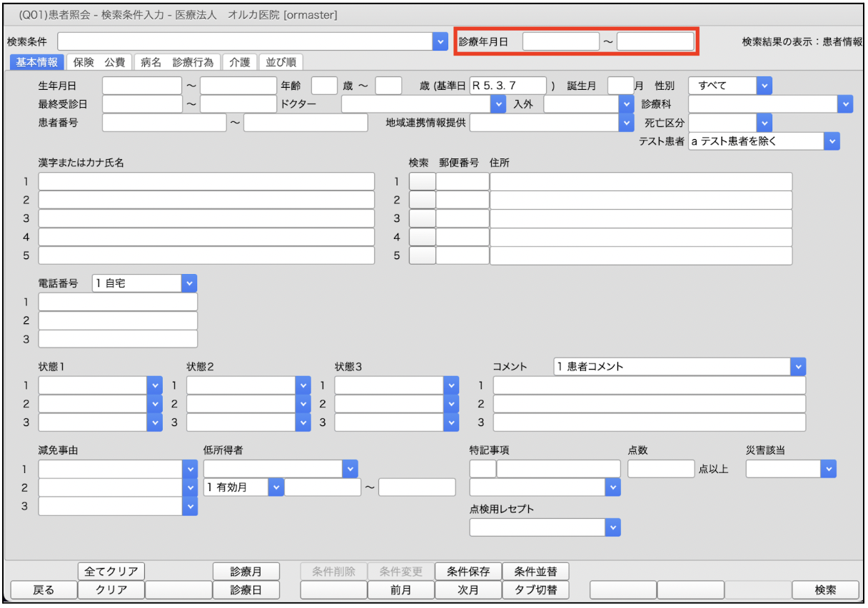Click the 点数 input field

[661, 469]
